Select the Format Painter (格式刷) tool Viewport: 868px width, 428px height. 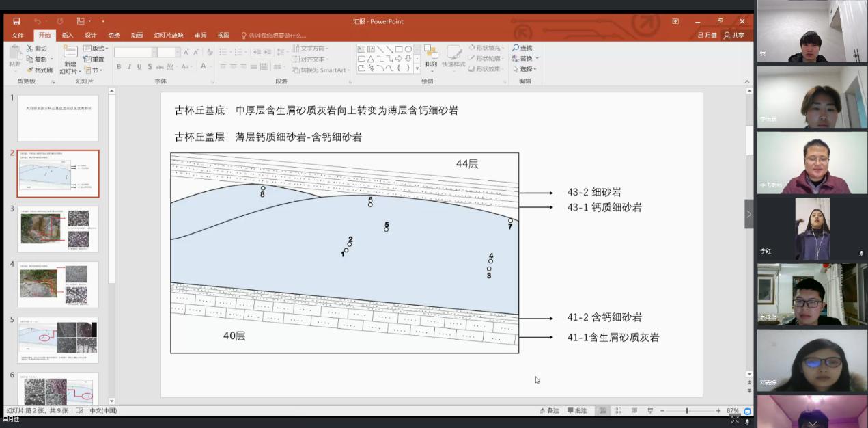coord(39,70)
